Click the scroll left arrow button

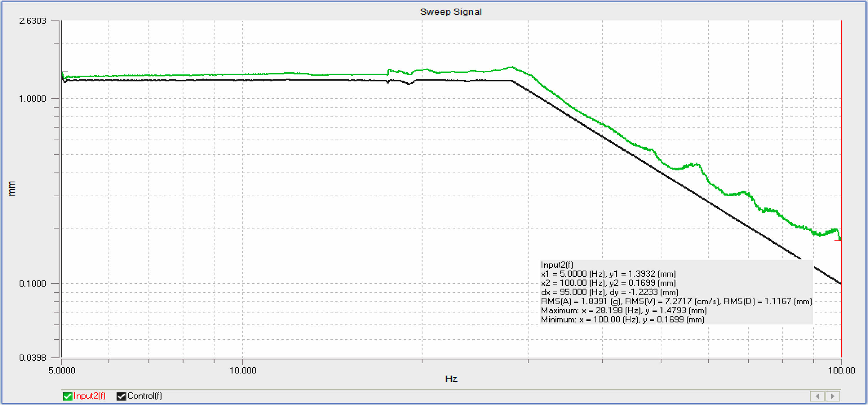point(817,396)
